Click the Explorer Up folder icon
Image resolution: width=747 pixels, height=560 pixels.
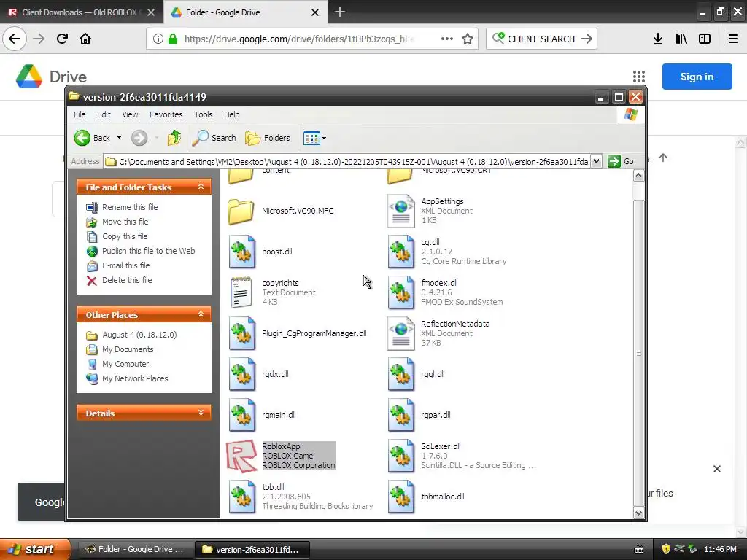pyautogui.click(x=174, y=138)
